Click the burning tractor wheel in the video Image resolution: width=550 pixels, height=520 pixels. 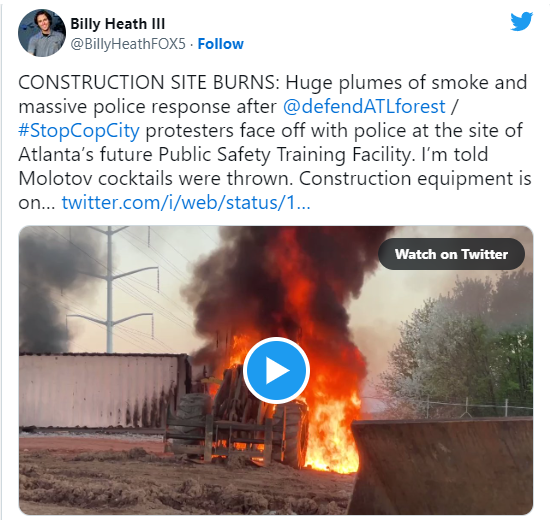click(295, 434)
